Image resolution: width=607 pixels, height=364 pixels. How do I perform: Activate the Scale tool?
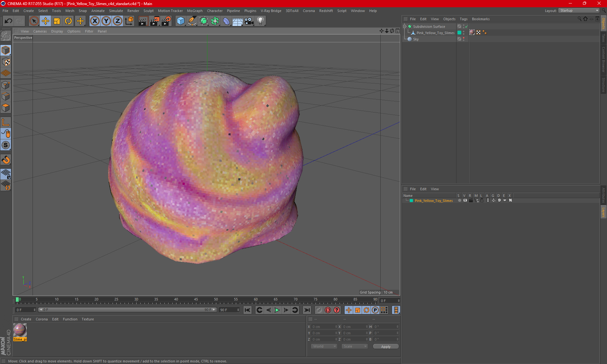tap(57, 21)
